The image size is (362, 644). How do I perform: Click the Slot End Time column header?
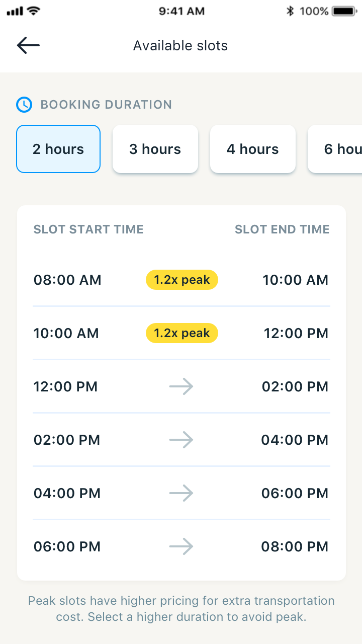(282, 229)
